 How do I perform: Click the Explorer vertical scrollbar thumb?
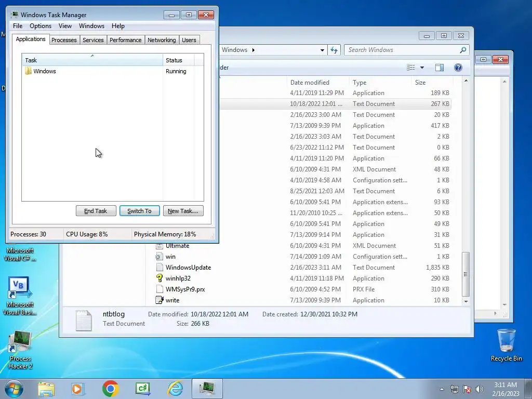tap(466, 274)
